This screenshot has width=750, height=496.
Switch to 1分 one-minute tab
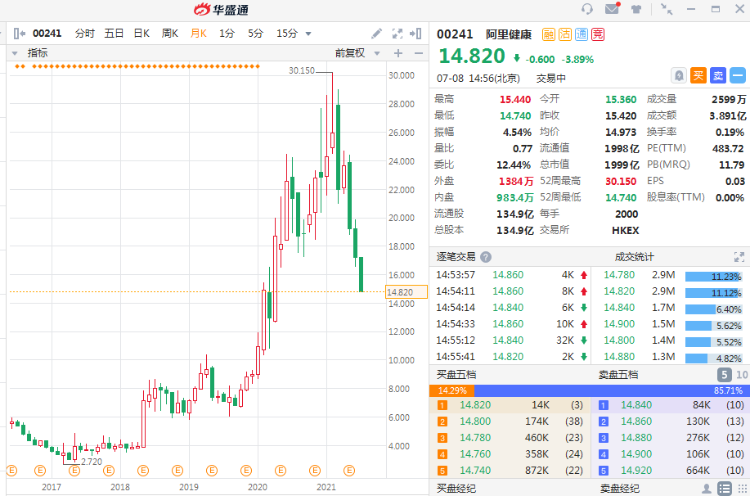click(227, 33)
